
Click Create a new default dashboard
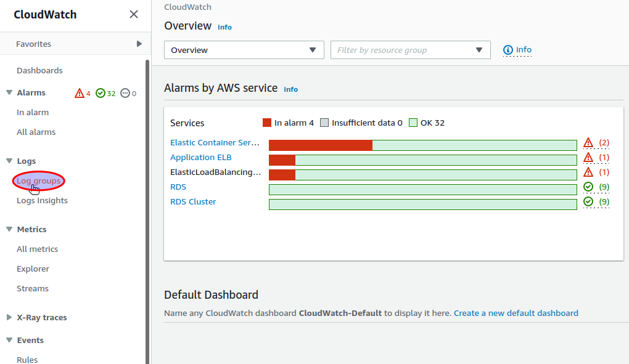516,313
